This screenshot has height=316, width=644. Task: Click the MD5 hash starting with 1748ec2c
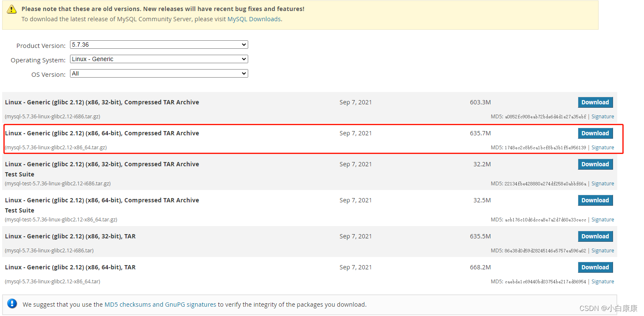pyautogui.click(x=545, y=148)
